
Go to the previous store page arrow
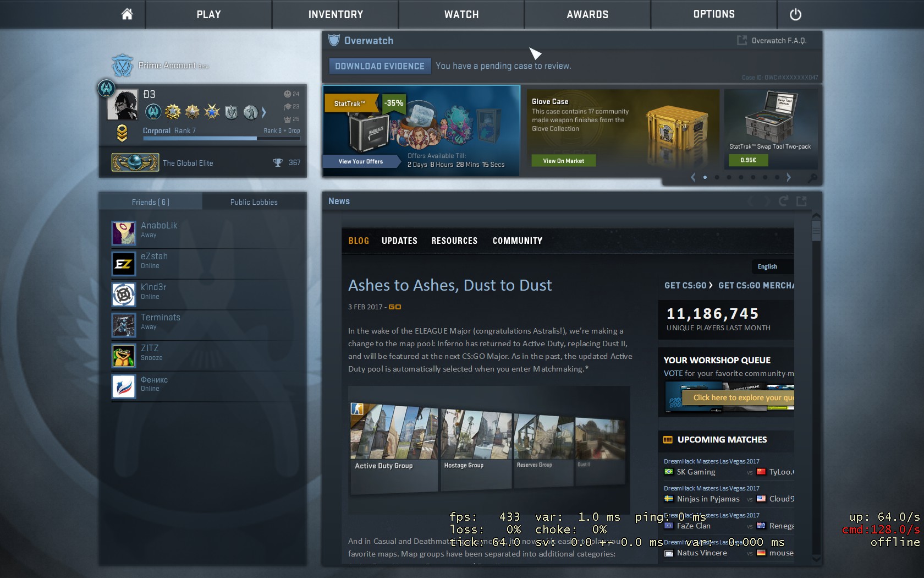[693, 177]
